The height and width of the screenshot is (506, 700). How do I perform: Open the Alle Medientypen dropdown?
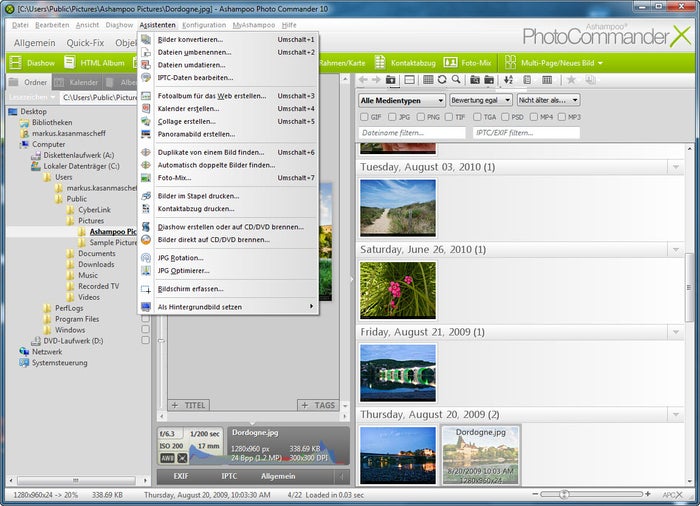tap(402, 100)
